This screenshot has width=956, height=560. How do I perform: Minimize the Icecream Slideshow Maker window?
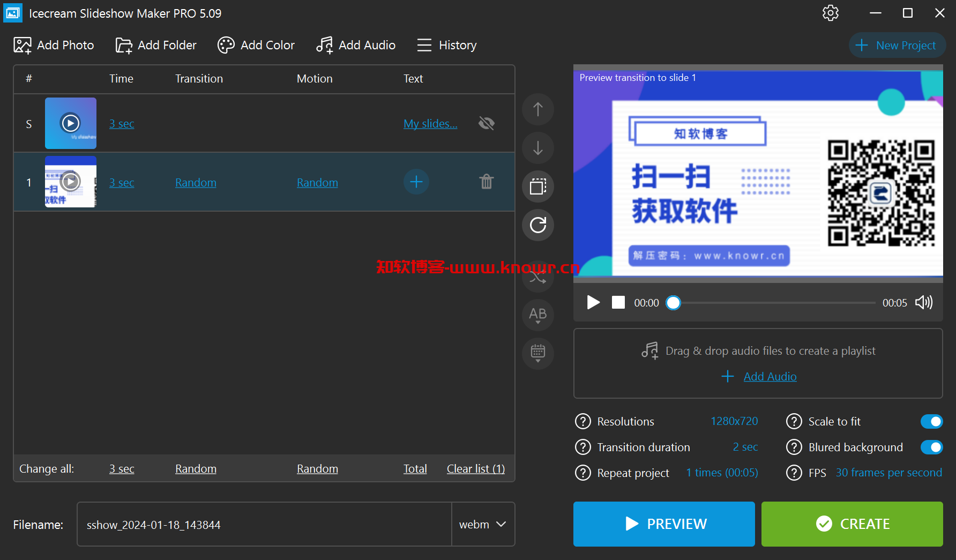(876, 13)
